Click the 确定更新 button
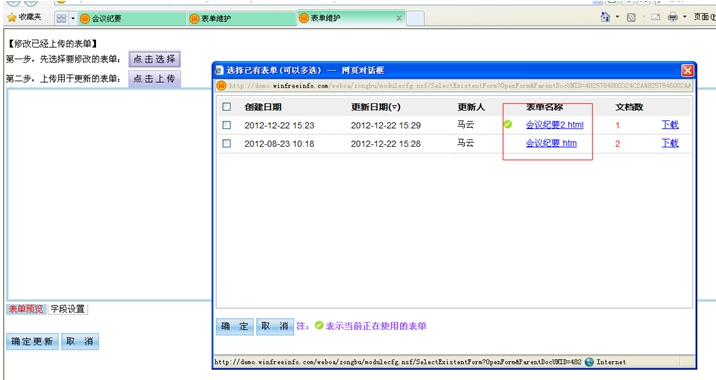Viewport: 716px width, 380px height. 32,341
